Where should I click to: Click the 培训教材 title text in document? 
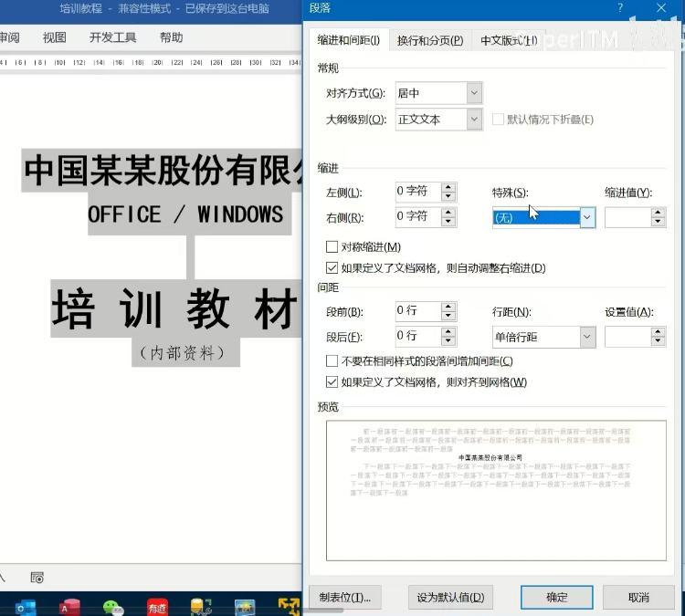[175, 309]
